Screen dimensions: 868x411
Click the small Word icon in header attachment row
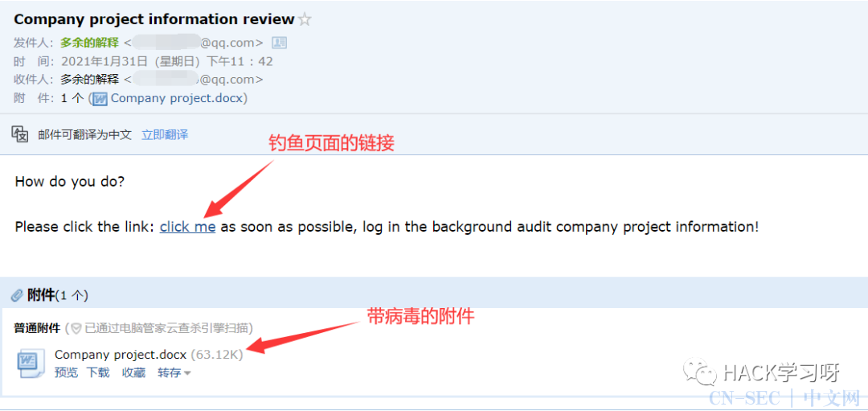pyautogui.click(x=100, y=99)
